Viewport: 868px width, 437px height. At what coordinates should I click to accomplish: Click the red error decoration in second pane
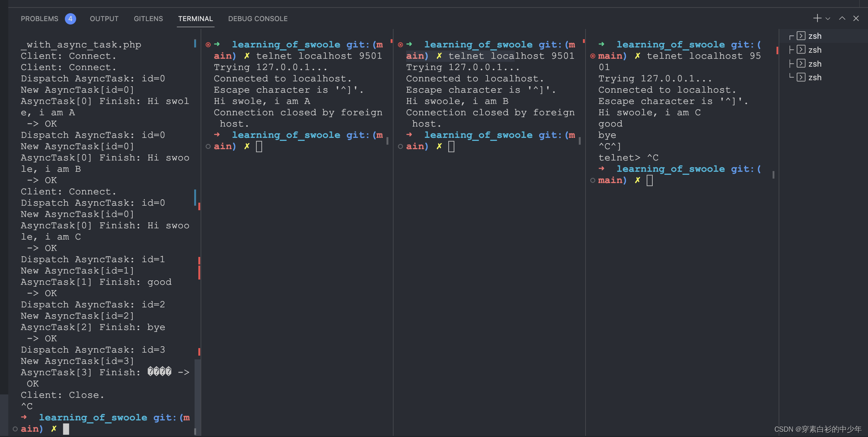(x=208, y=45)
